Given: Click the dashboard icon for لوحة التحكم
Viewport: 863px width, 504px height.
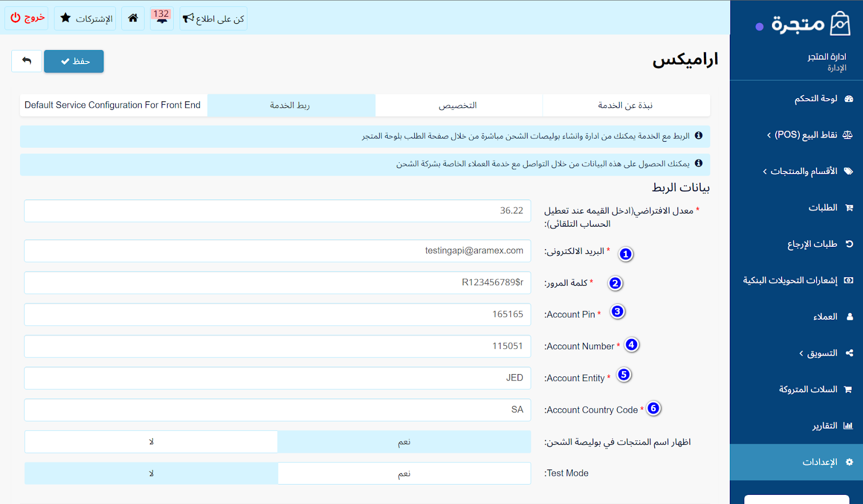Looking at the screenshot, I should tap(849, 99).
